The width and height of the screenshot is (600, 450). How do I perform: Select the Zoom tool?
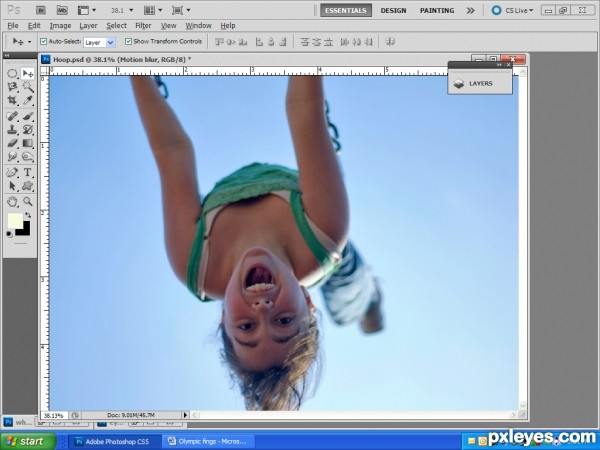(28, 201)
